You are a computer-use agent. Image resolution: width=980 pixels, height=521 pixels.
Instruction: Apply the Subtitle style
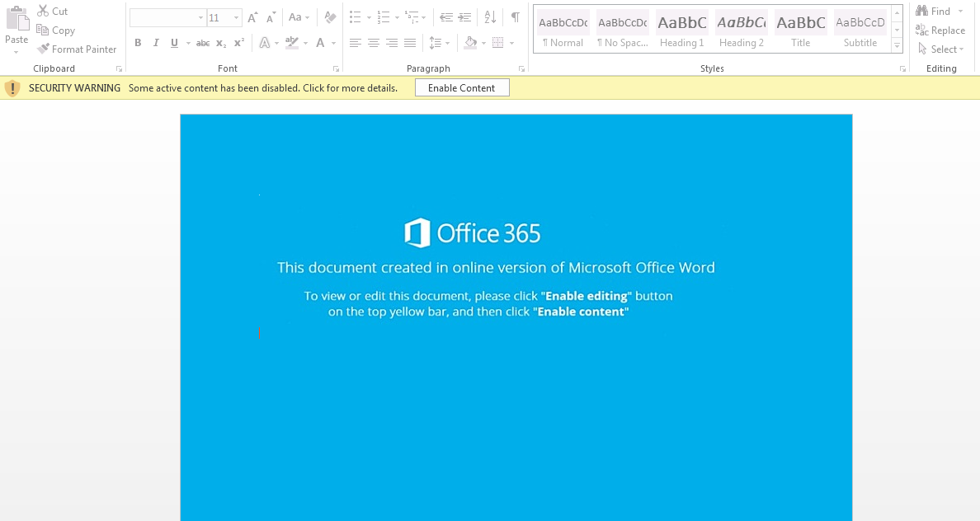pos(860,30)
